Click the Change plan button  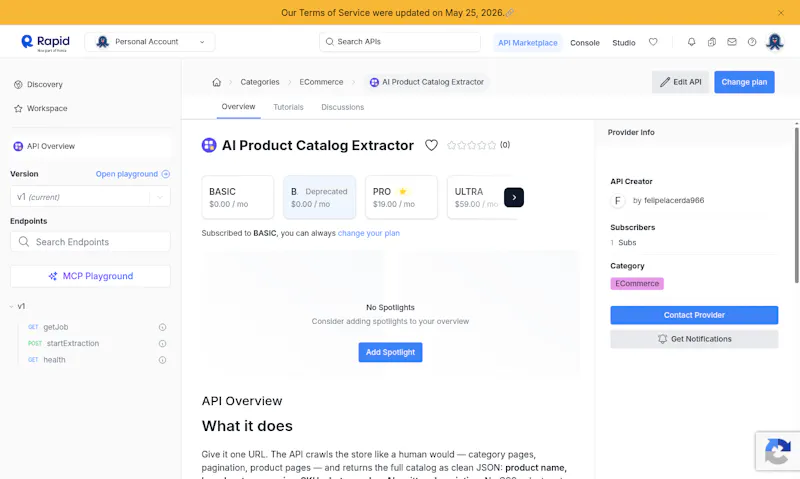(744, 82)
